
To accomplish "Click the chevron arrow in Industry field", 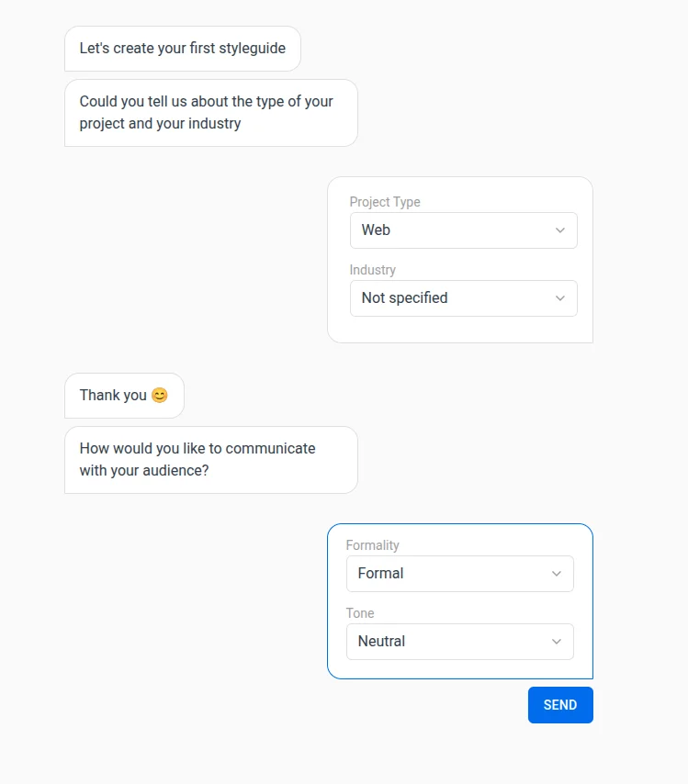I will [560, 298].
